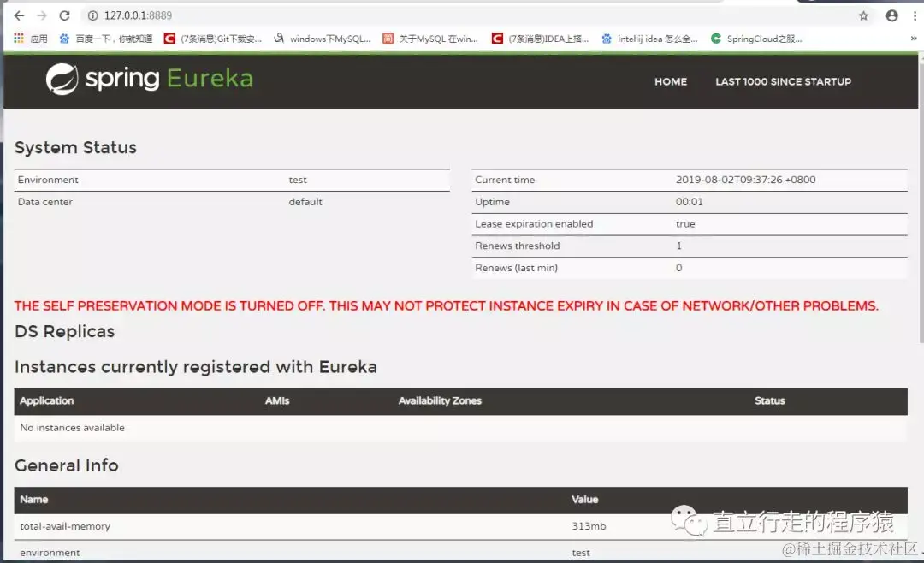The height and width of the screenshot is (563, 924).
Task: Open the IDEA上搭 bookmark
Action: (541, 39)
